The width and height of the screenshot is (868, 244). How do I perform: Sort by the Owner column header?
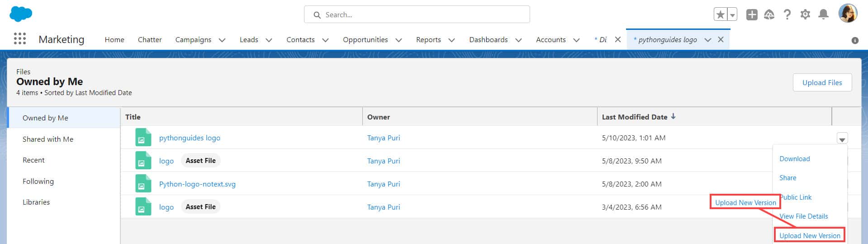(480, 117)
